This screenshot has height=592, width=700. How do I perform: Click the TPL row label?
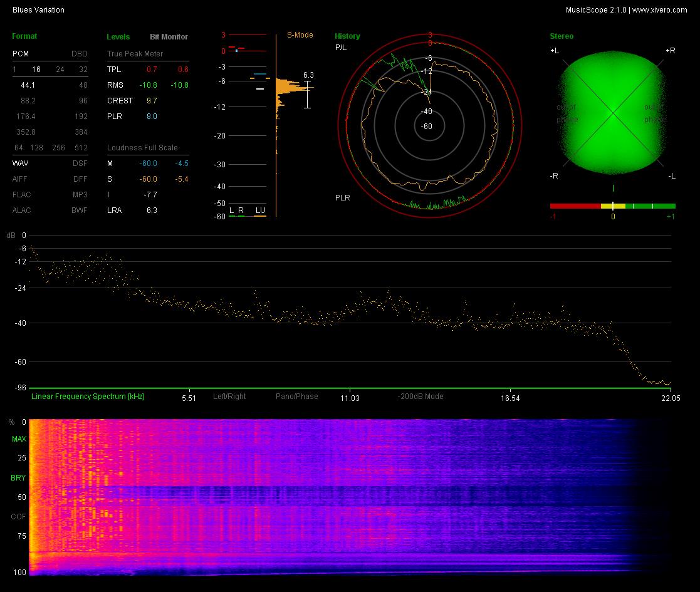(114, 69)
